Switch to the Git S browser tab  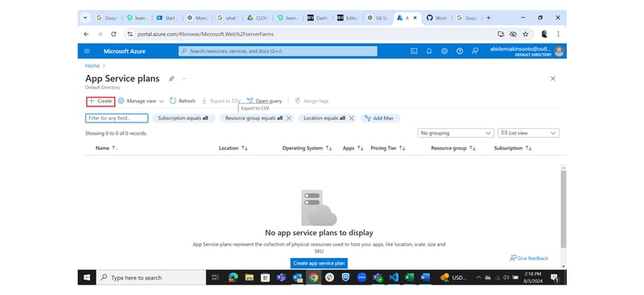click(377, 18)
